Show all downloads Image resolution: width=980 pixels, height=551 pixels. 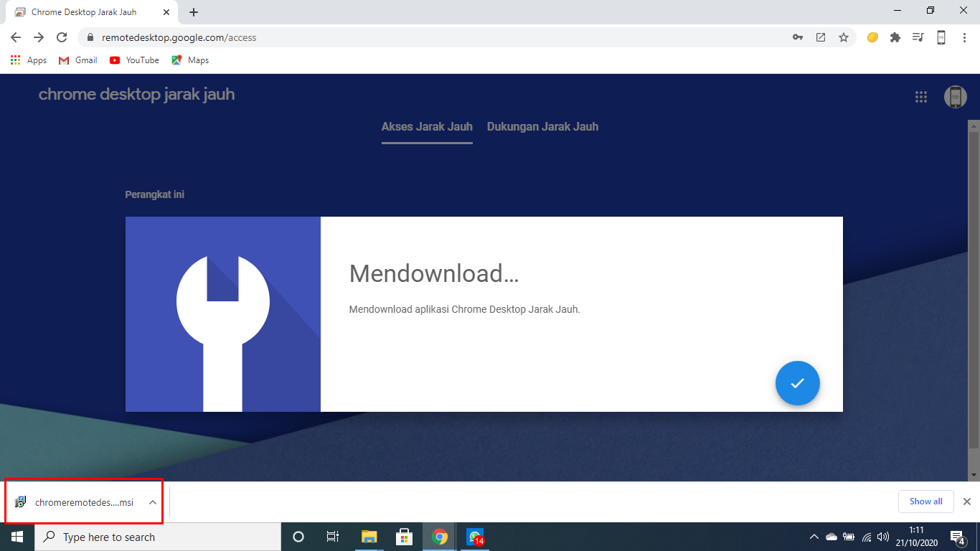[925, 501]
